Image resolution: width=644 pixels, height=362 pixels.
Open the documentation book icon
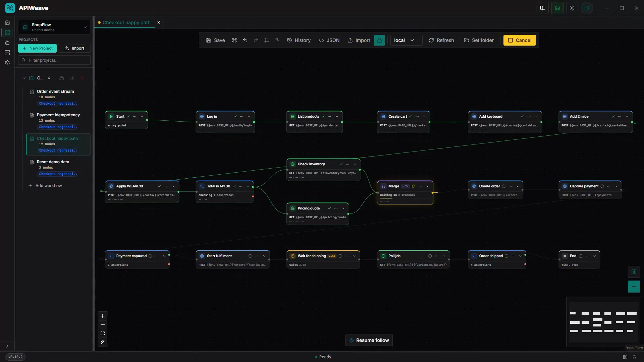[x=543, y=8]
